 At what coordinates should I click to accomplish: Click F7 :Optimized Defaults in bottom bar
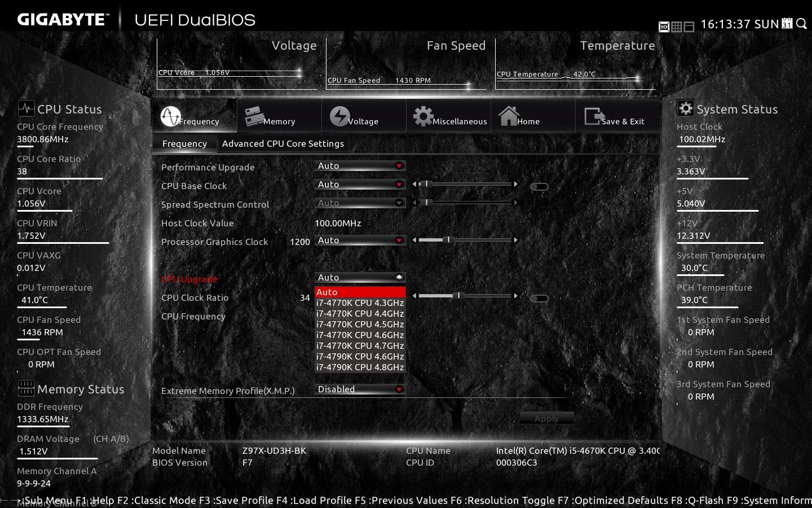[x=613, y=500]
